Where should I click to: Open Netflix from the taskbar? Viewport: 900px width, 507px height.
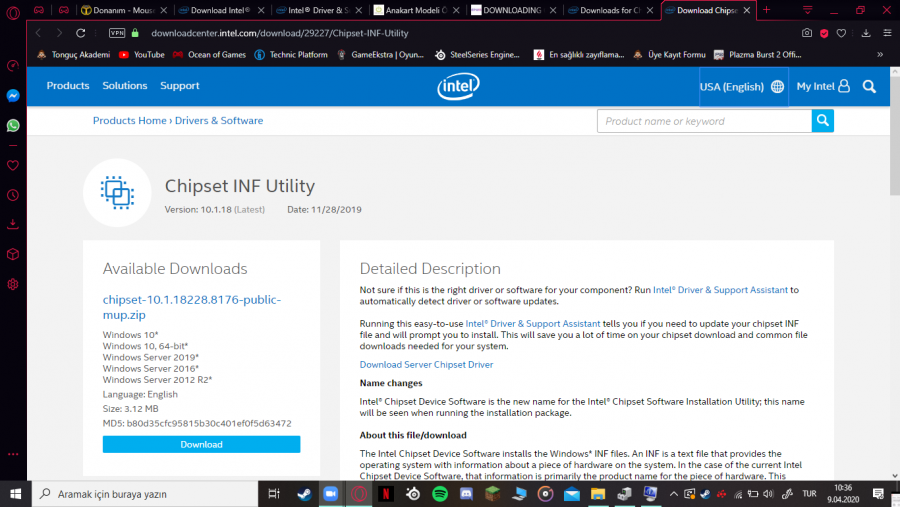pyautogui.click(x=386, y=494)
